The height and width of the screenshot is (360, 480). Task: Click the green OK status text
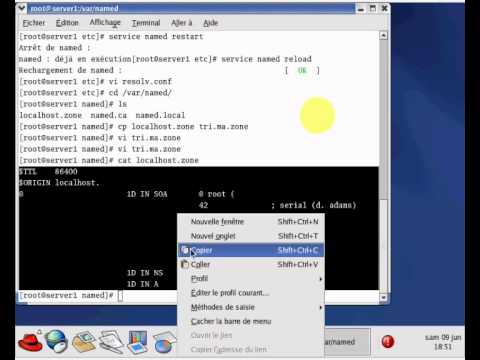pos(302,70)
